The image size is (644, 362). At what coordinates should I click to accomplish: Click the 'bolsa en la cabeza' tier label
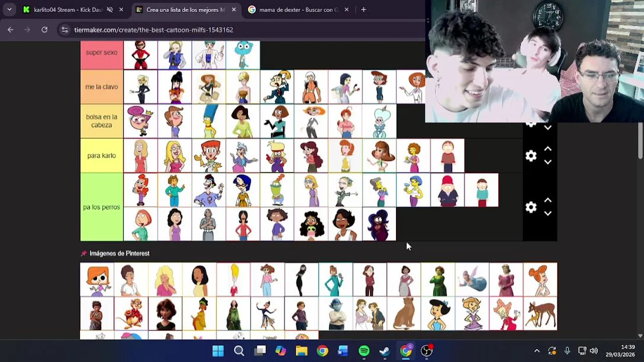tap(102, 121)
